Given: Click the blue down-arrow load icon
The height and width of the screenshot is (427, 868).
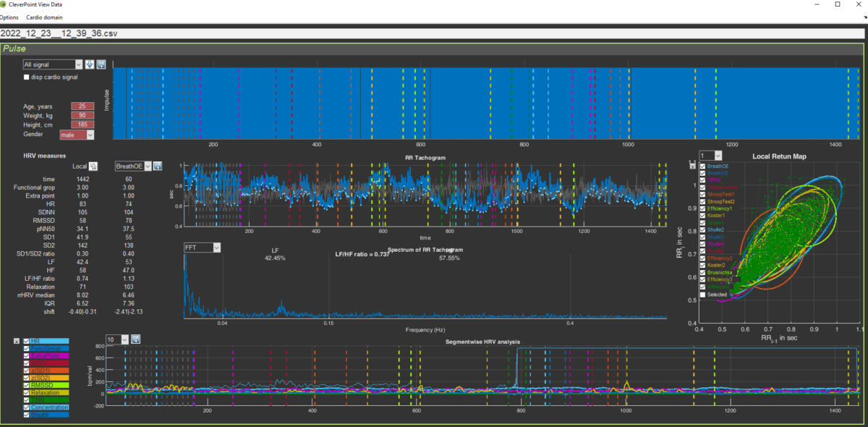Looking at the screenshot, I should pyautogui.click(x=90, y=65).
